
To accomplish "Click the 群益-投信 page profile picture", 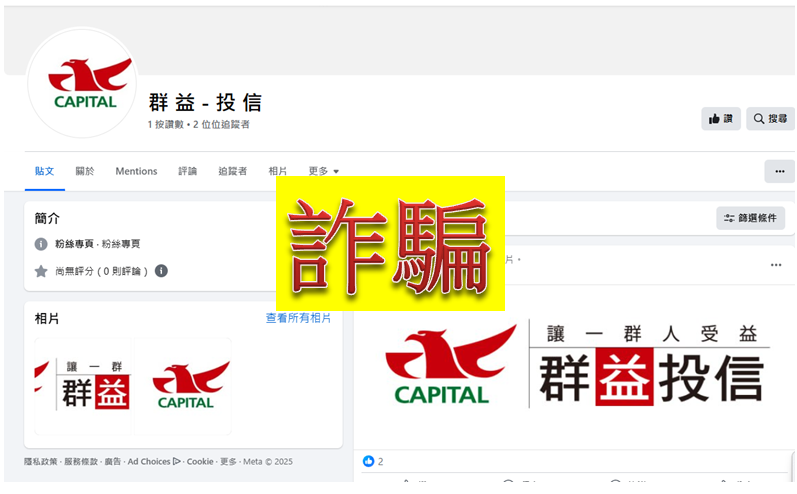I will pos(82,83).
